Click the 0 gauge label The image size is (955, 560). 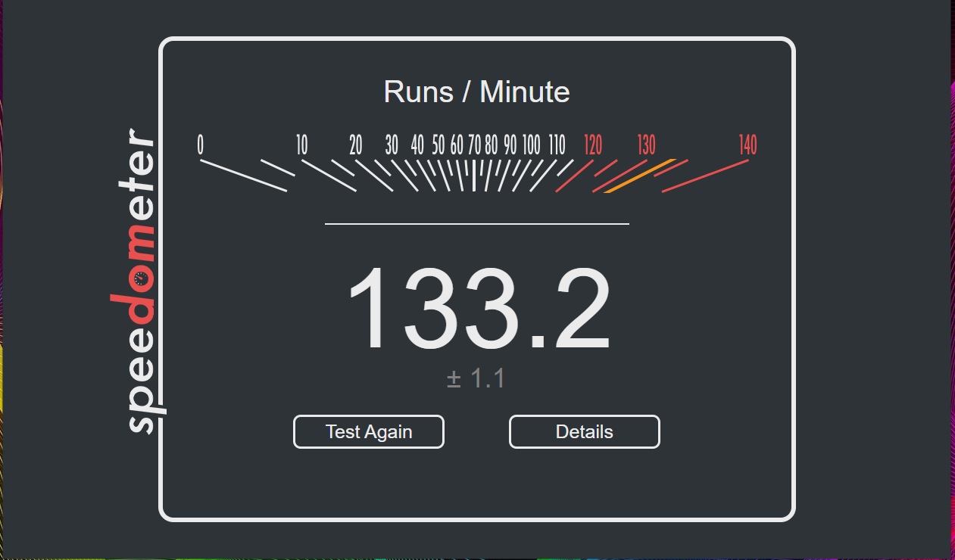click(x=201, y=145)
